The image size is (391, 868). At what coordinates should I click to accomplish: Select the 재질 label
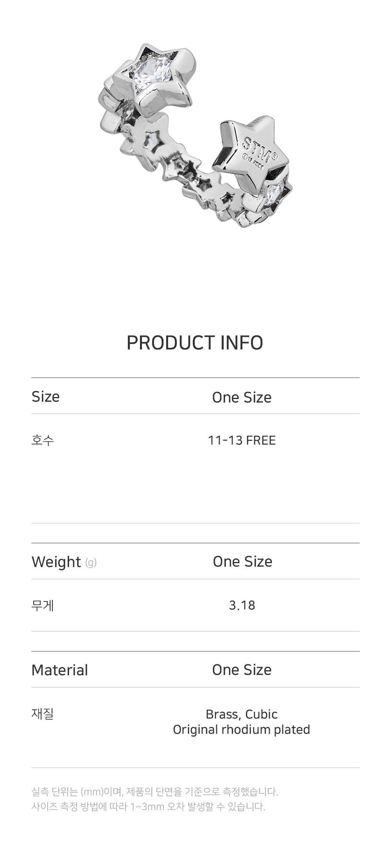pos(43,714)
